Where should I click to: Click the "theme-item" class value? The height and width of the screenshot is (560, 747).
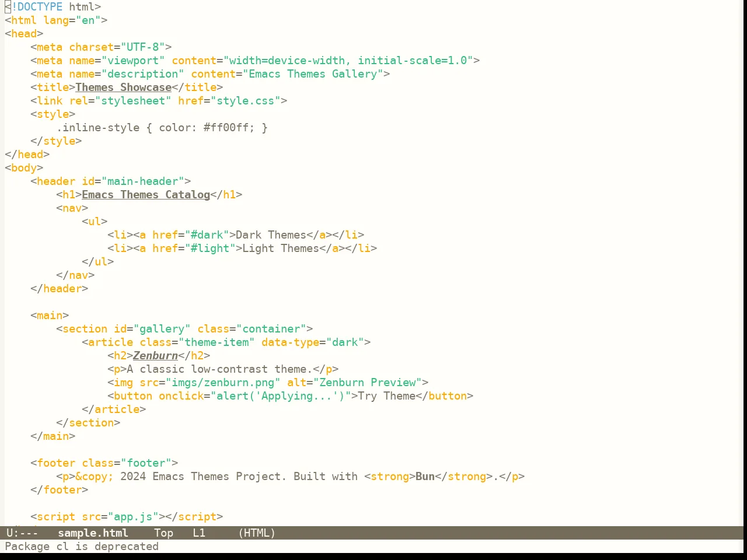[217, 342]
